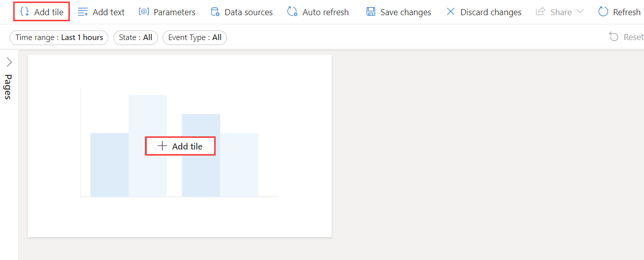Open Parameters via its bracket icon
Screen dimensions: 644x260
coord(144,12)
